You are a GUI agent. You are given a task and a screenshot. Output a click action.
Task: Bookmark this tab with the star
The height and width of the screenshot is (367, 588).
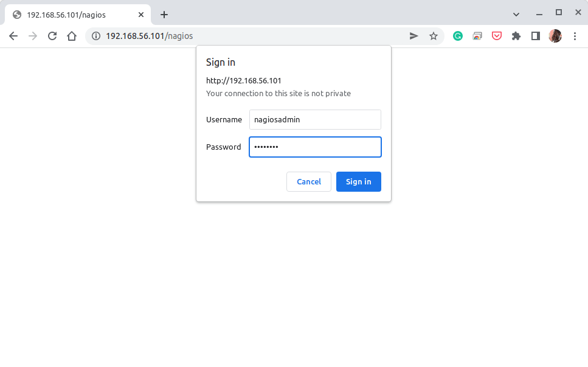(434, 36)
